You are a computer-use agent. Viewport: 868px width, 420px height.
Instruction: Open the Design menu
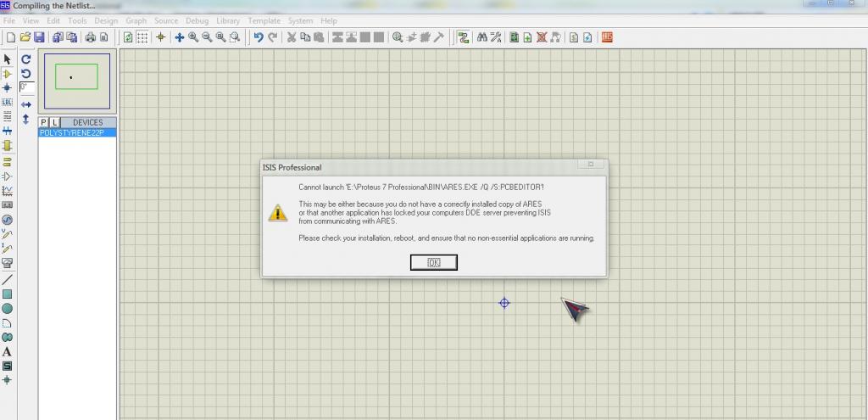click(x=106, y=20)
